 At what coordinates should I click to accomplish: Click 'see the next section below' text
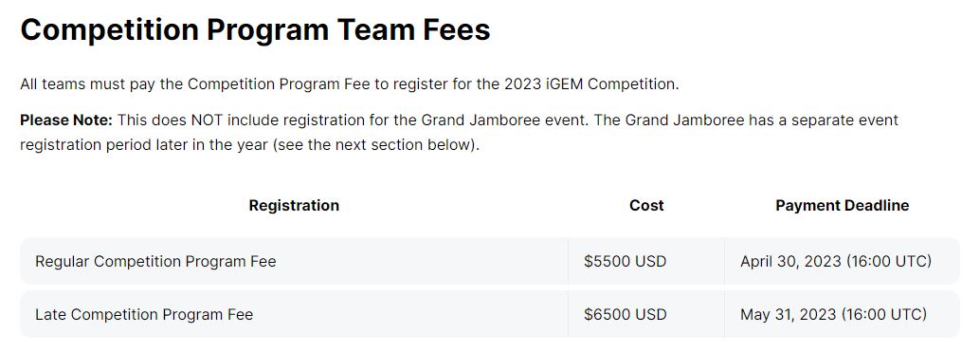point(373,145)
